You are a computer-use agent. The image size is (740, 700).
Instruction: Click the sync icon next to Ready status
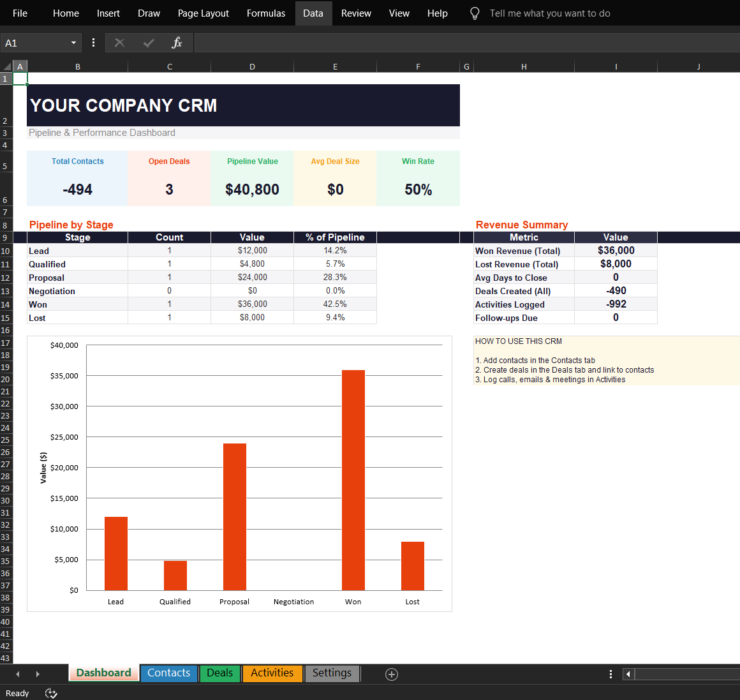coord(51,693)
